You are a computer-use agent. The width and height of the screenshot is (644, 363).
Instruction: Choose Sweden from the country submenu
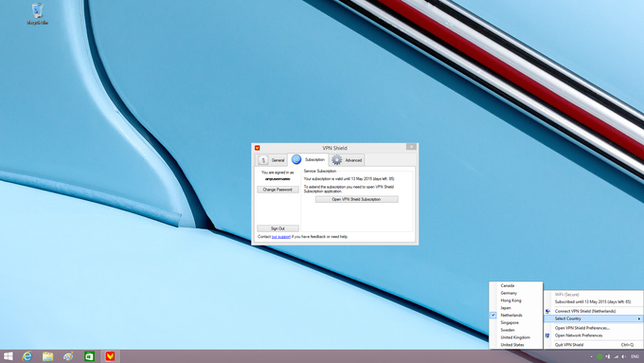(516, 330)
